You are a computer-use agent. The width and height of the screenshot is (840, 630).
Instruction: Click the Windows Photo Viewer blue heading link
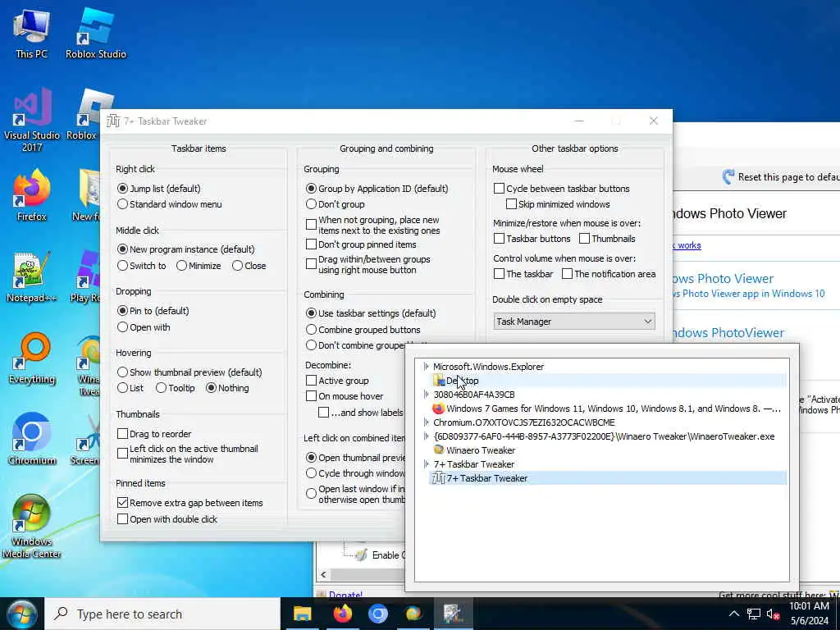(724, 279)
